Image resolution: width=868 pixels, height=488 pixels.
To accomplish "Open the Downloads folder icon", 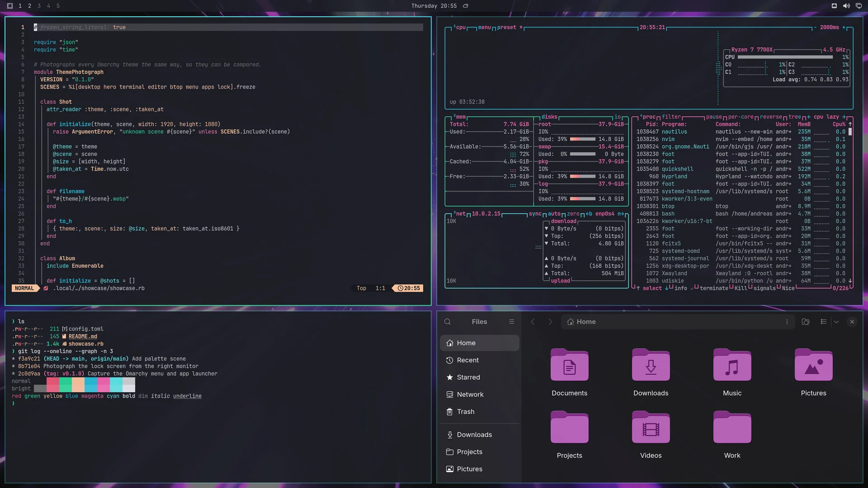I will 651,365.
